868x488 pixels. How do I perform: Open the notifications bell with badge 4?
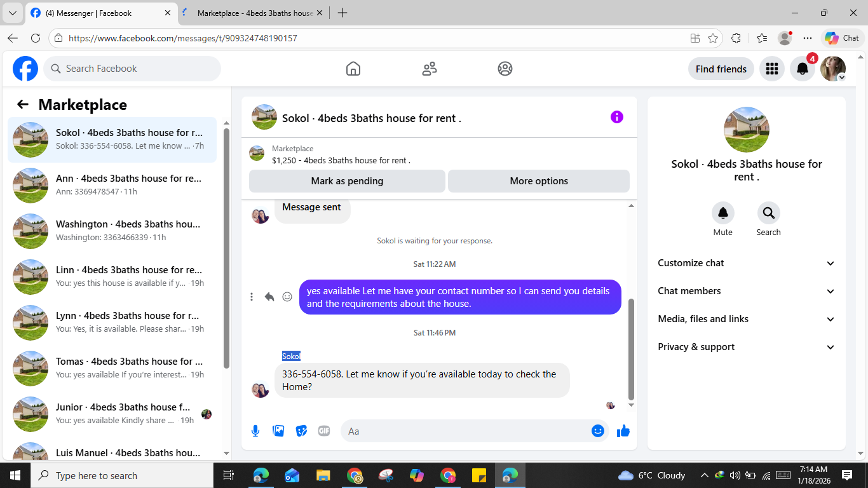point(803,69)
